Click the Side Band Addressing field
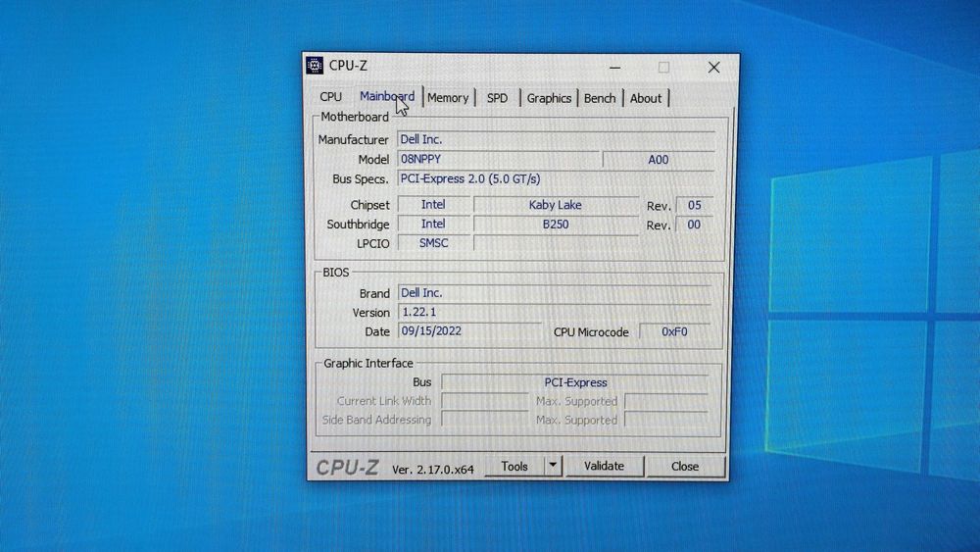 485,420
